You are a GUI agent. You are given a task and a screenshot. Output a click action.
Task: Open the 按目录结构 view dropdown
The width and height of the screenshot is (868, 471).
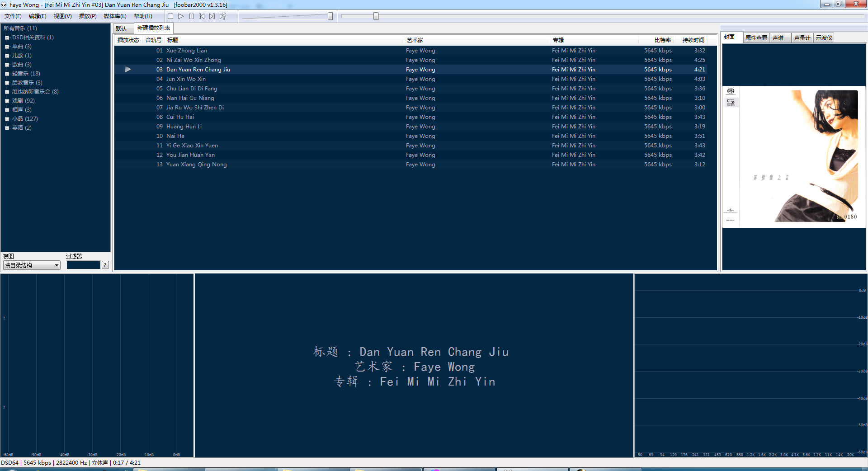coord(32,265)
